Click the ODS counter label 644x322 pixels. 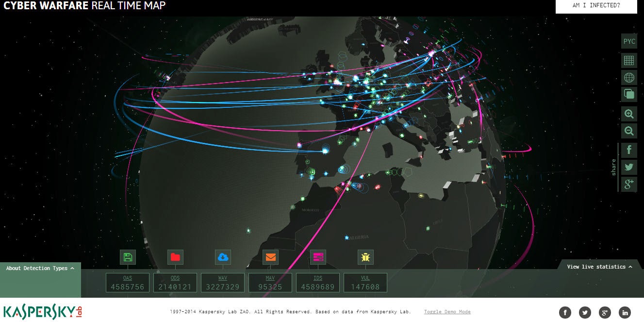[x=175, y=278]
